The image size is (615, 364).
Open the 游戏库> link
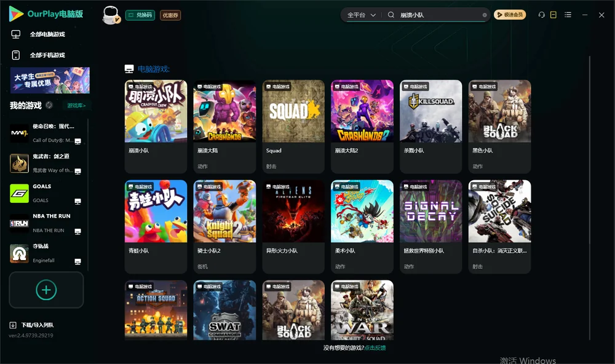76,105
